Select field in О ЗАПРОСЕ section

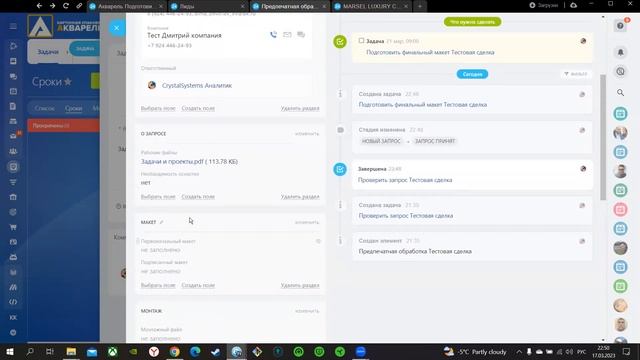(x=158, y=197)
